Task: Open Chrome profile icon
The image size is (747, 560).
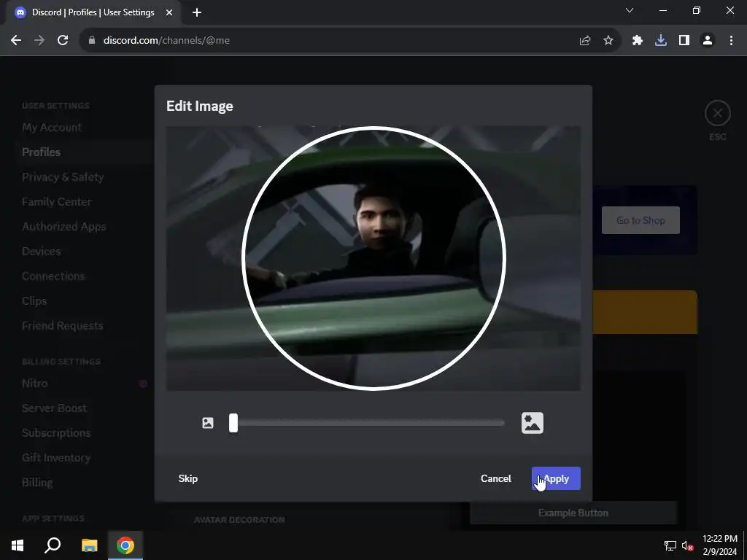Action: click(x=708, y=41)
